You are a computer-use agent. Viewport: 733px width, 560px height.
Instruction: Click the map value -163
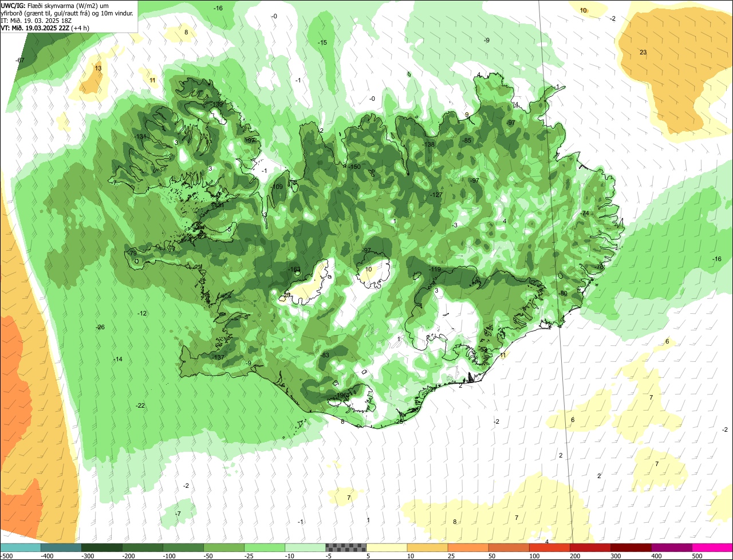[294, 269]
